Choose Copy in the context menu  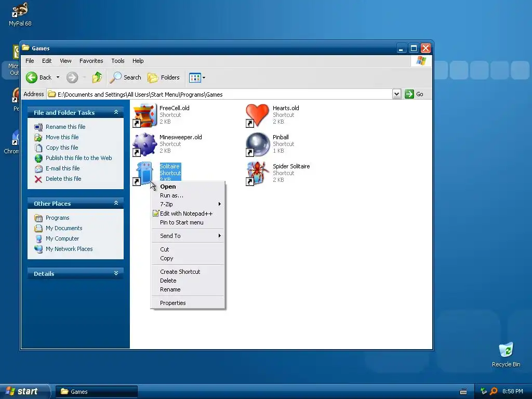[x=188, y=258]
